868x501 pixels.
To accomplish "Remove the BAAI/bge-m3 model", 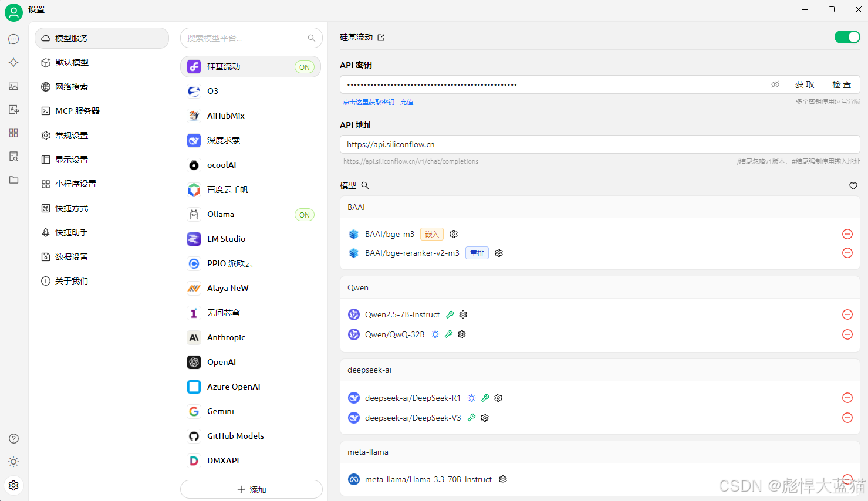I will pos(847,234).
